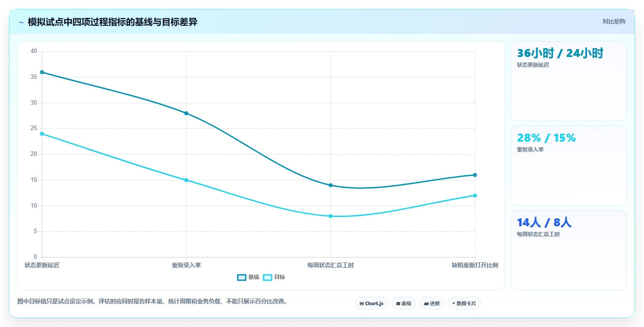Click the 目标 point at 状态更新延迟 (24)
Image resolution: width=644 pixels, height=327 pixels.
tap(42, 134)
